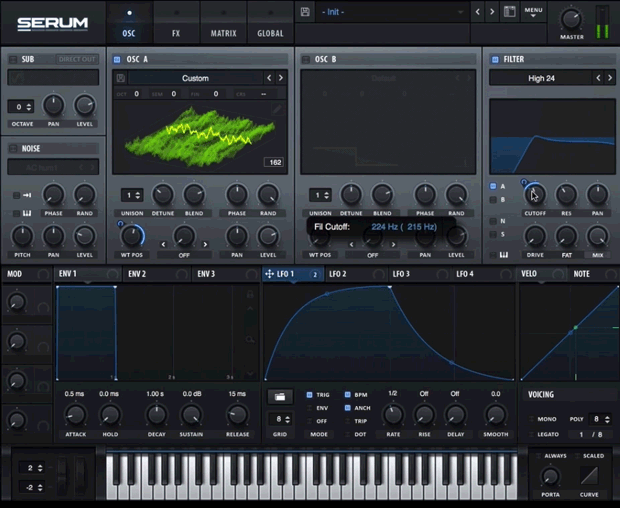Toggle noise one-shot arrow icon
The width and height of the screenshot is (620, 508).
(27, 195)
